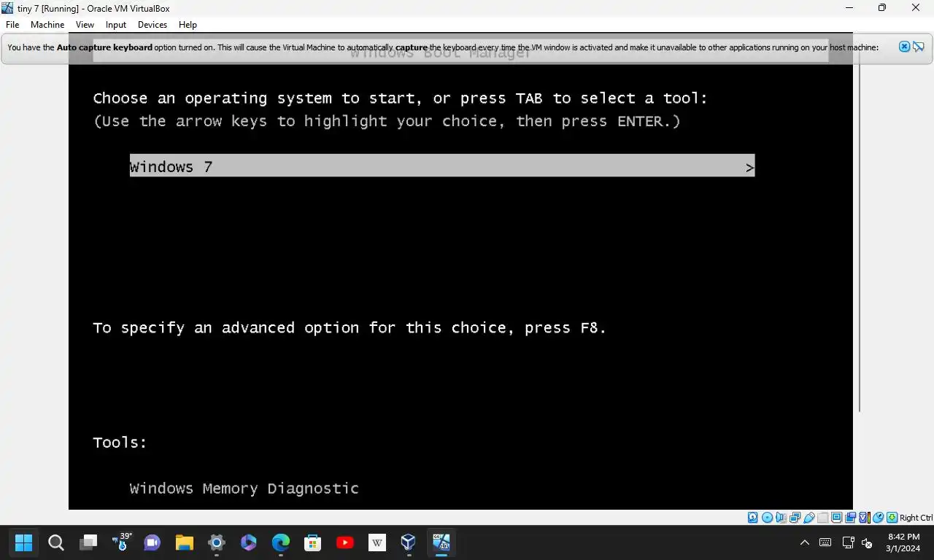Viewport: 934px width, 560px height.
Task: Dismiss the auto capture keyboard notification
Action: pos(904,47)
